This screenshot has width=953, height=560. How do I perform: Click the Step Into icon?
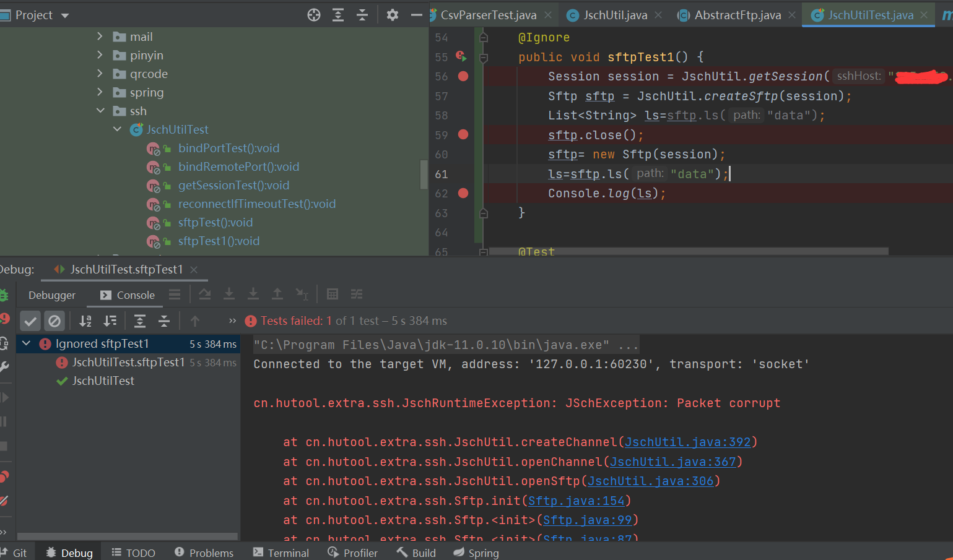[228, 293]
